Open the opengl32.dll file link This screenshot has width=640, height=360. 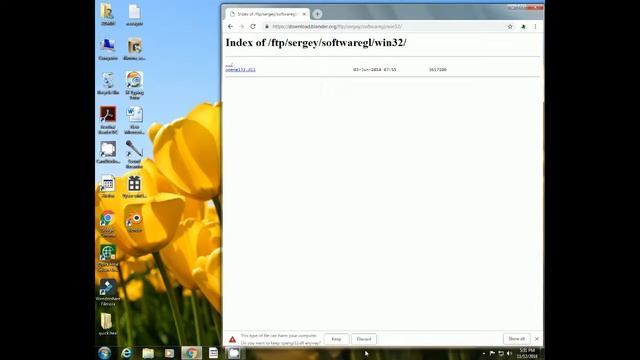click(x=240, y=70)
